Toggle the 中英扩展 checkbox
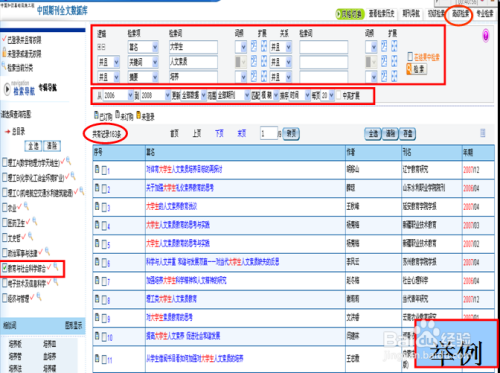The image size is (500, 373). click(x=338, y=96)
